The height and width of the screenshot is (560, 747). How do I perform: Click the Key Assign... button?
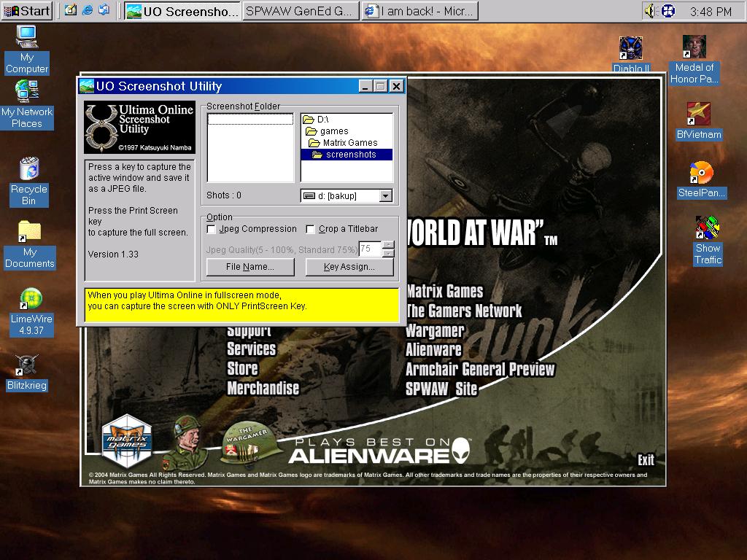pyautogui.click(x=349, y=267)
